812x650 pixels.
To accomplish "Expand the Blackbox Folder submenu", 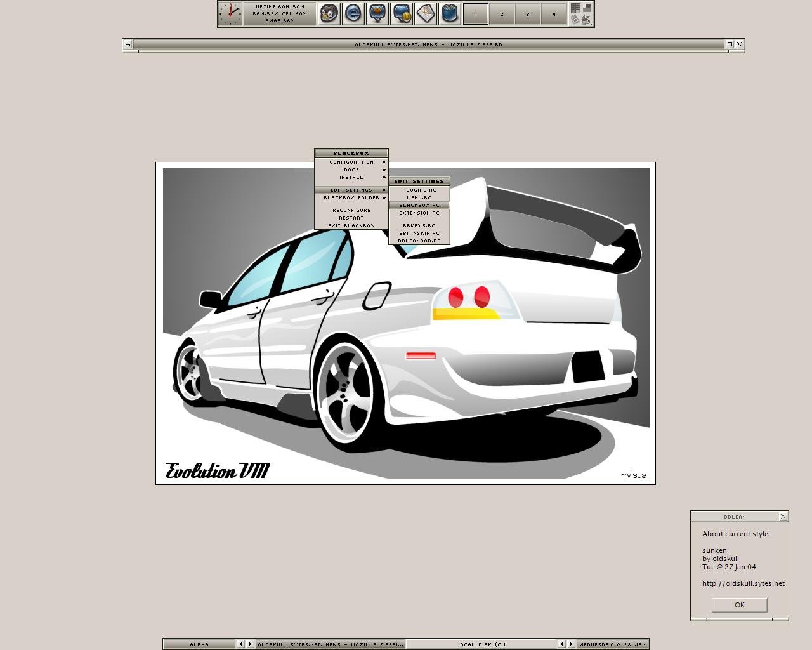I will click(x=351, y=197).
